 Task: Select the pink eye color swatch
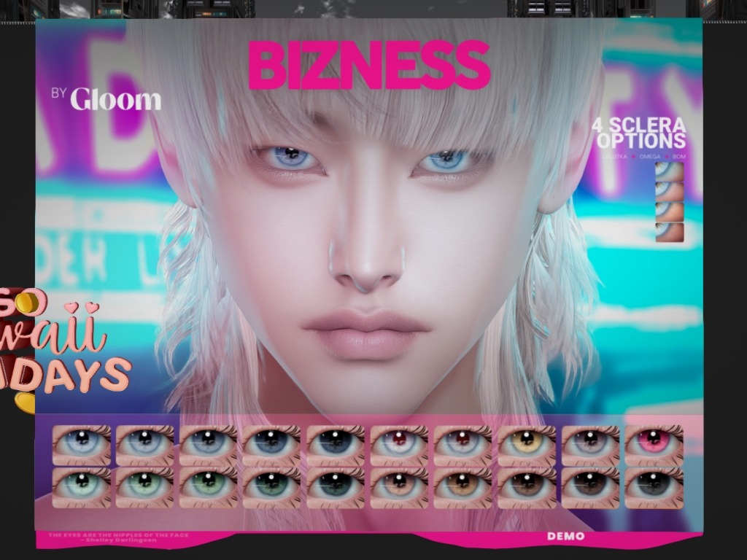click(x=654, y=445)
